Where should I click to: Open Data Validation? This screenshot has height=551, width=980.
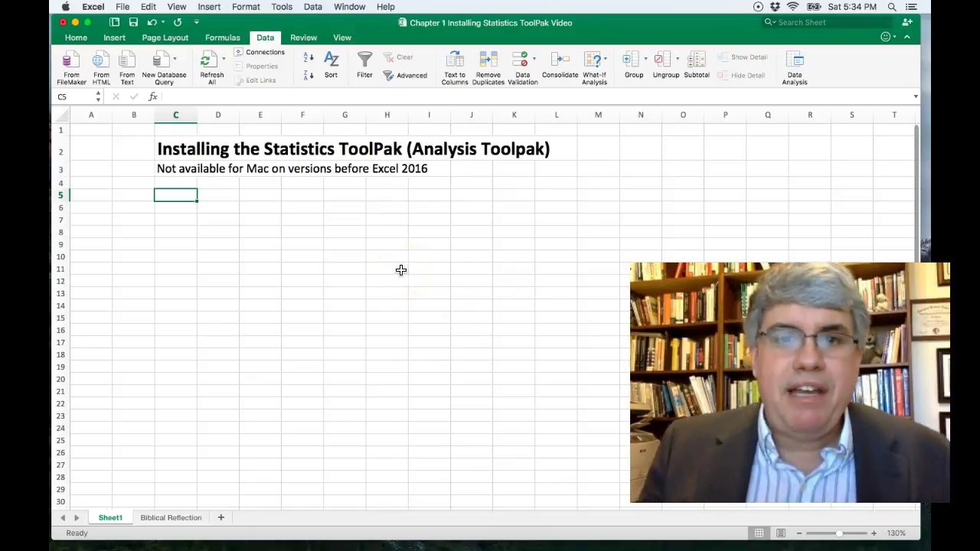point(522,68)
